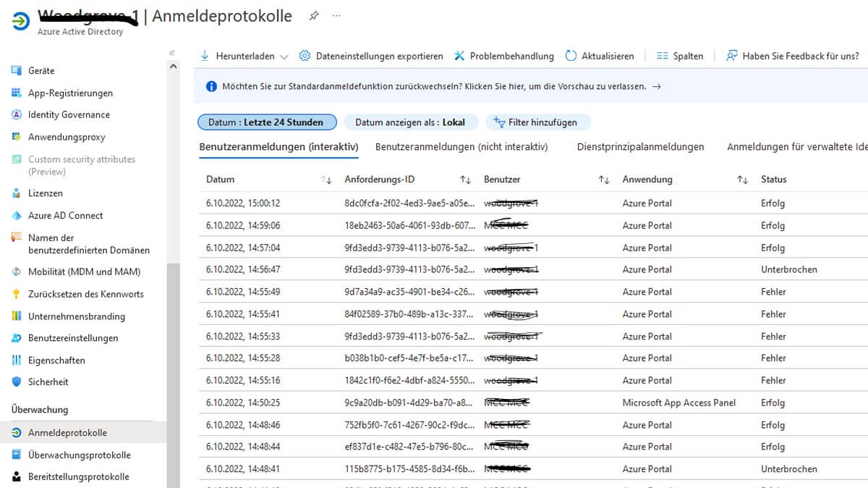This screenshot has width=868, height=488.
Task: Sort by Datum column arrows
Action: coord(326,180)
